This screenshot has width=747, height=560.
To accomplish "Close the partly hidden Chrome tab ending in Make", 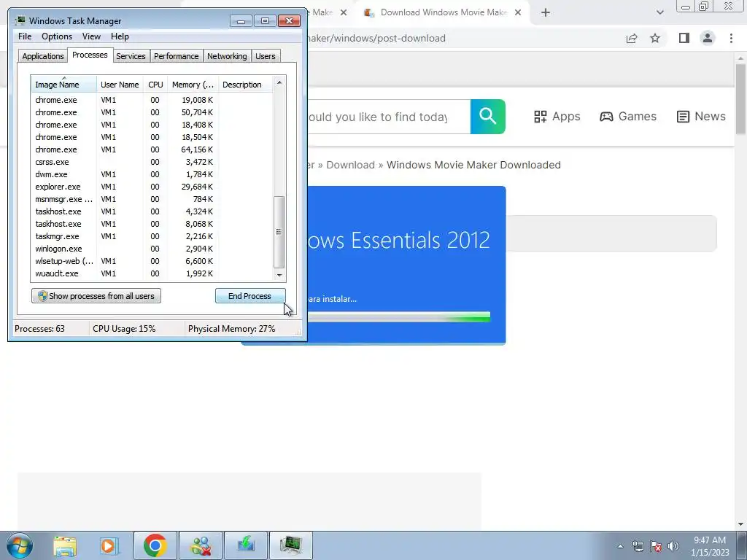I will pos(343,12).
